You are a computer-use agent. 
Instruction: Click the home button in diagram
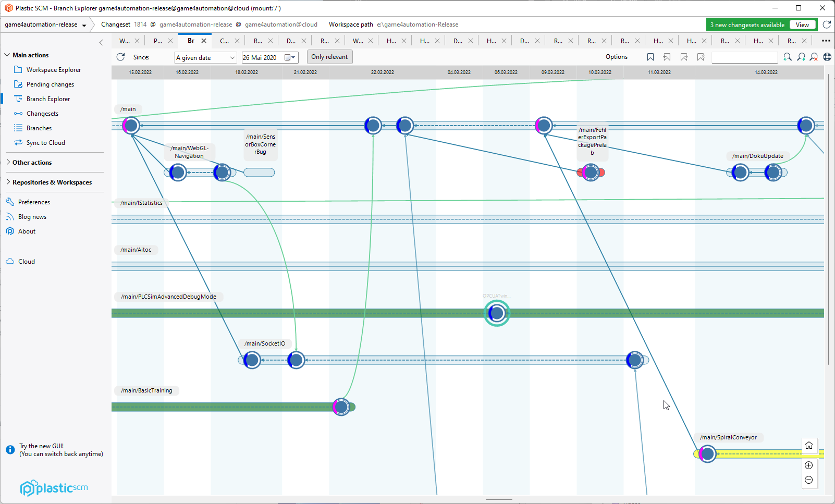[x=808, y=446]
